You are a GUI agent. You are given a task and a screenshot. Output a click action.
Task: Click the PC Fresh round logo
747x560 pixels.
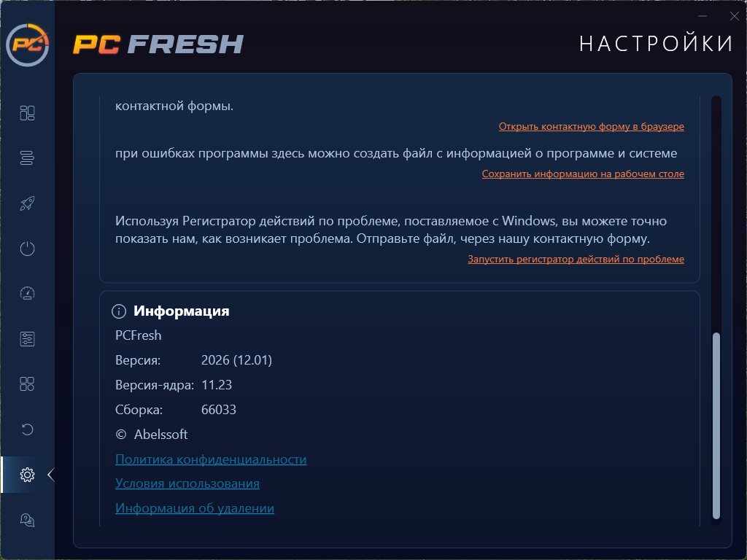click(28, 44)
